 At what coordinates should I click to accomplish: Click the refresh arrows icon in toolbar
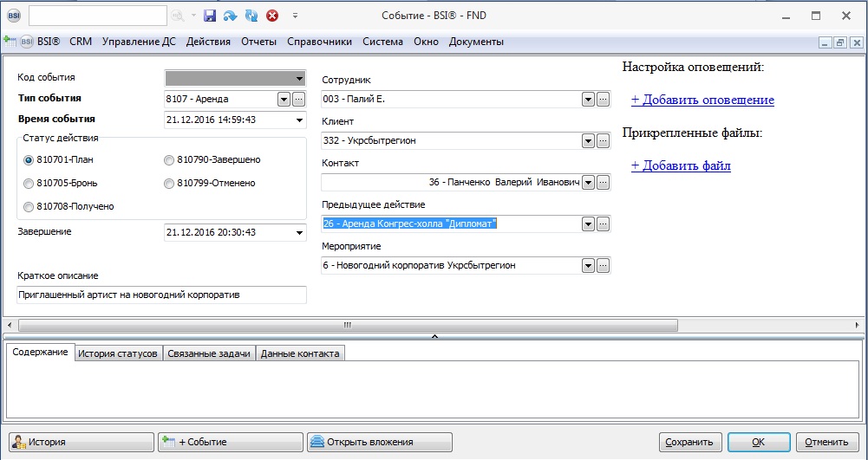[x=251, y=16]
